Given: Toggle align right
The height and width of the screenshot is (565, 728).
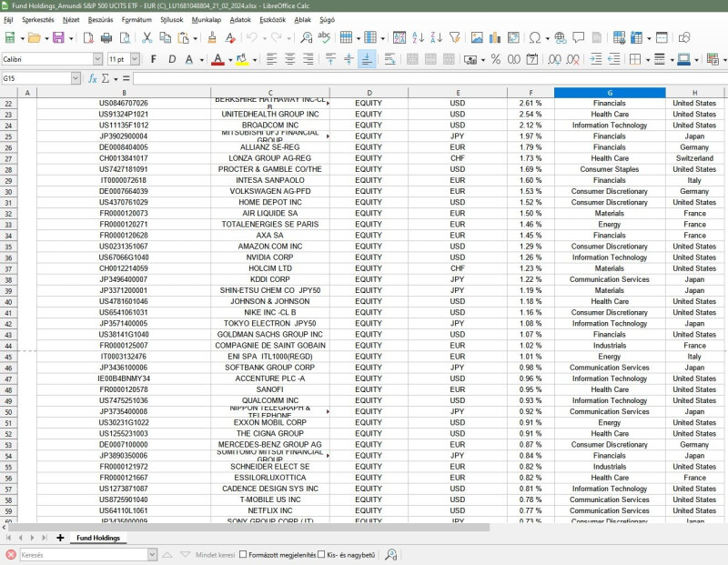Looking at the screenshot, I should click(308, 59).
